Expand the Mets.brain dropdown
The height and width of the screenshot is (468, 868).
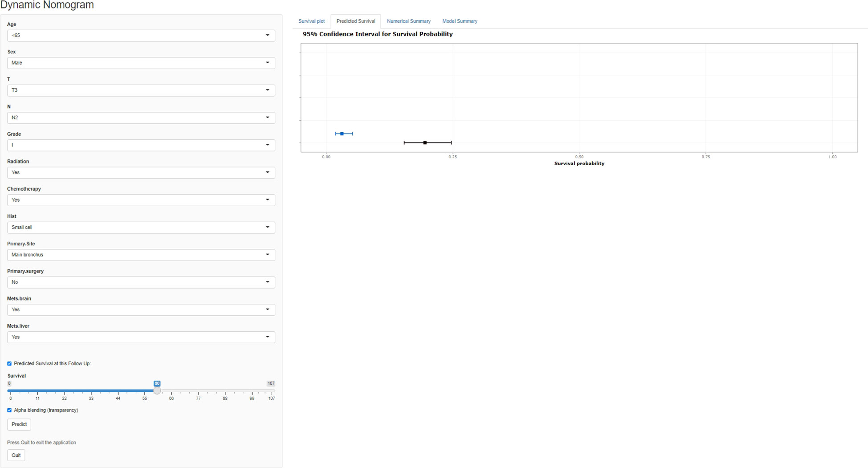pos(141,309)
